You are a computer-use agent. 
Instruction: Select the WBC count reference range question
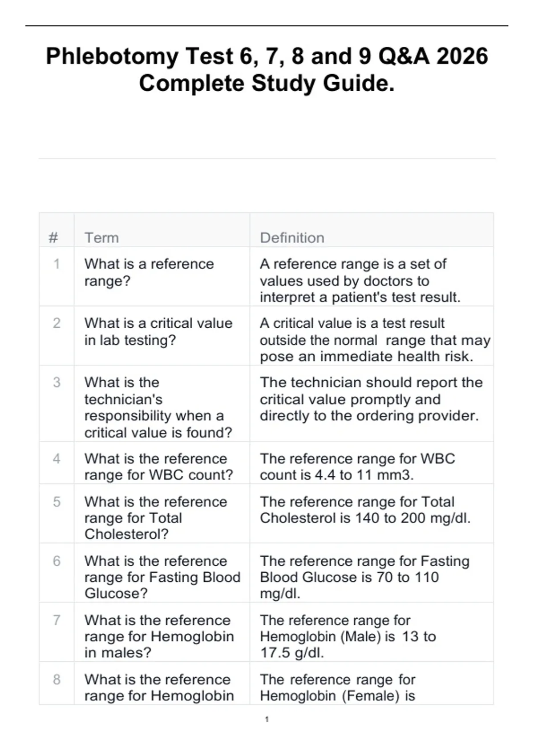(158, 466)
